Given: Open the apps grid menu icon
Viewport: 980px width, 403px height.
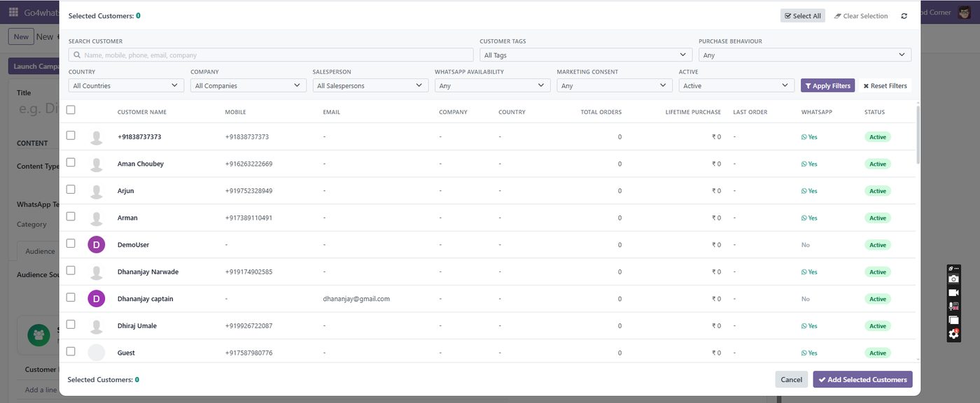Looking at the screenshot, I should [x=14, y=13].
